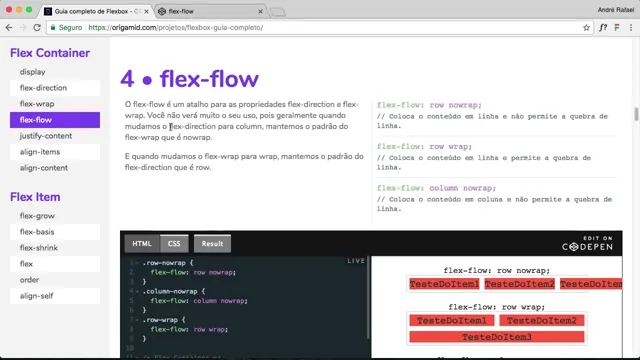Open the f? font extension icon
640x360 pixels.
[603, 28]
